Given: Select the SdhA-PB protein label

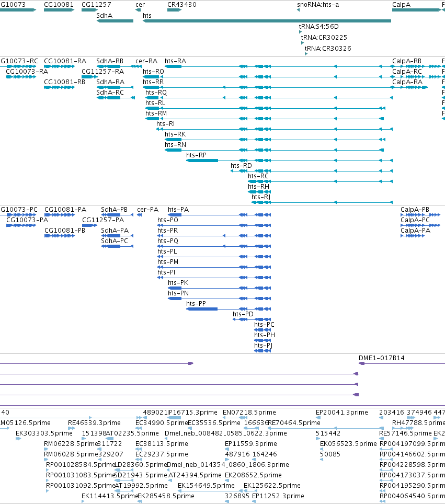Looking at the screenshot, I should coord(114,210).
